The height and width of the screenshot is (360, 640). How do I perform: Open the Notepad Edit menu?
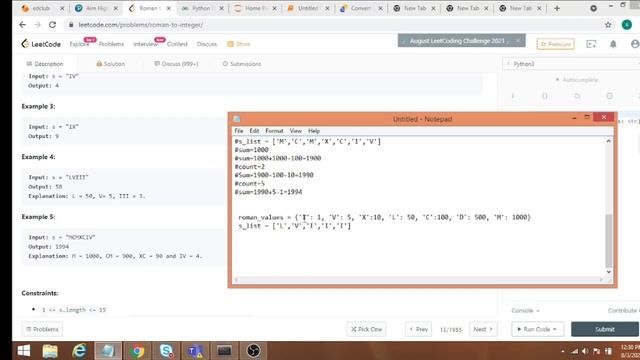[x=254, y=131]
